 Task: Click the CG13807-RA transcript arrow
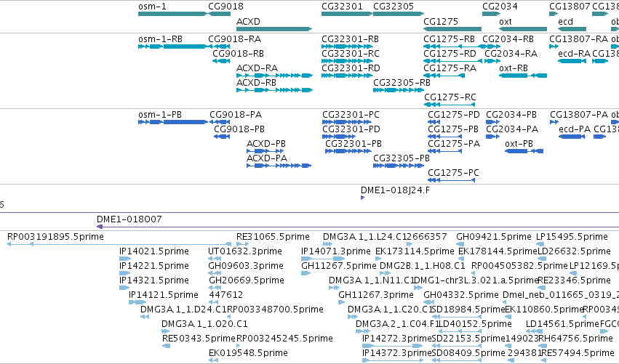tap(554, 46)
